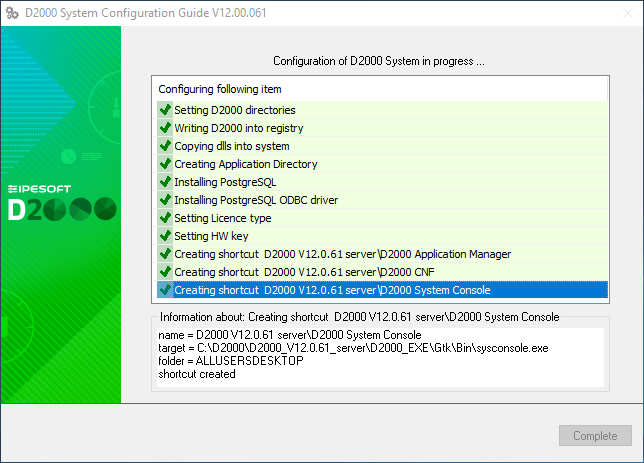The image size is (644, 463).
Task: Click the checkmark next to Writing D2000 into registry
Action: [x=165, y=128]
